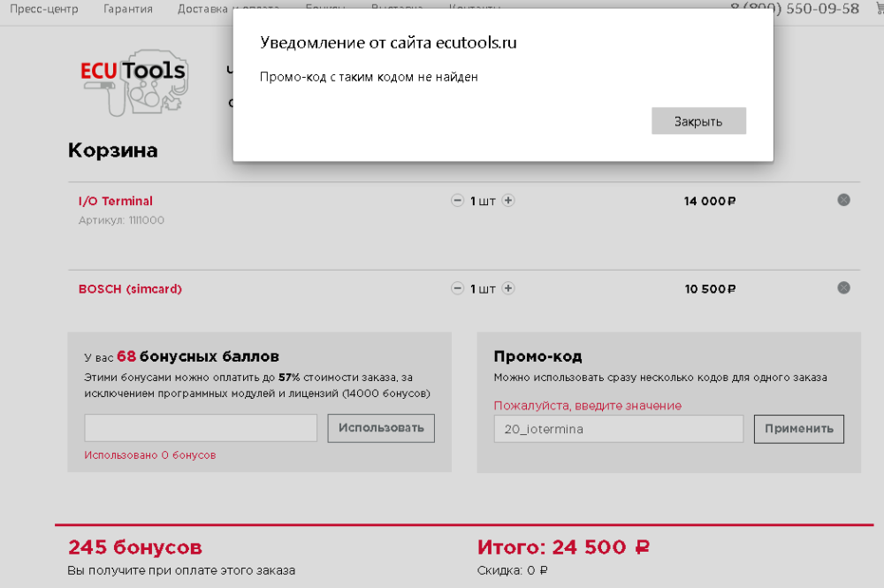This screenshot has height=588, width=884.
Task: Apply the entered promo code
Action: point(798,429)
